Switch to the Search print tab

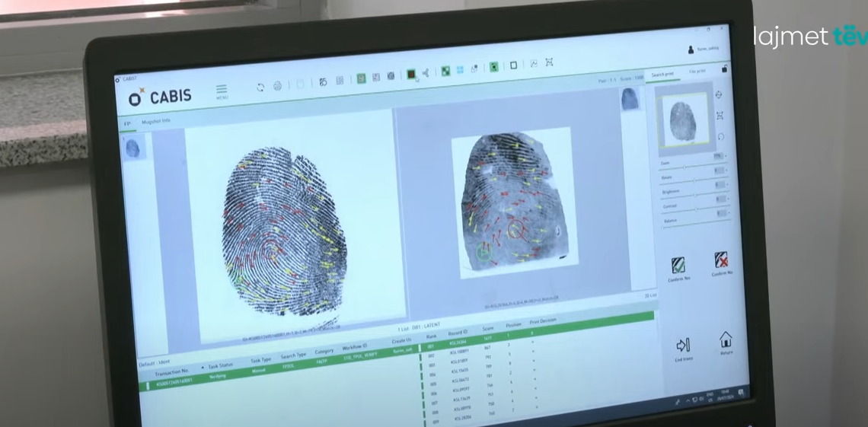point(662,75)
